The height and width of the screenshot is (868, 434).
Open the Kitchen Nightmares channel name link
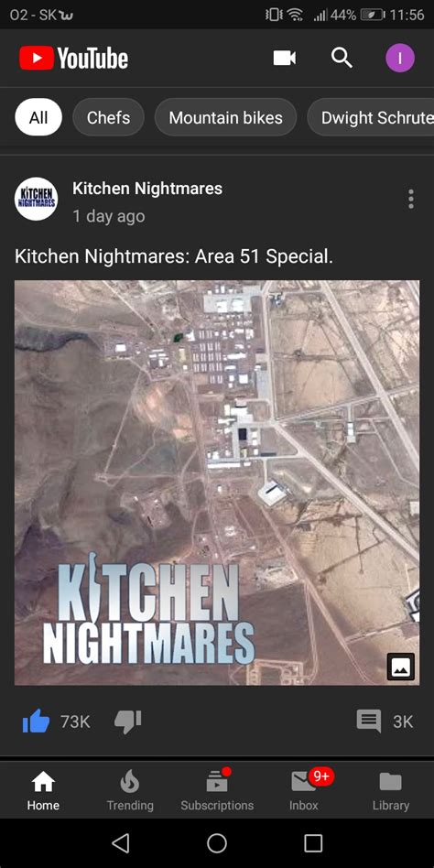(x=147, y=189)
